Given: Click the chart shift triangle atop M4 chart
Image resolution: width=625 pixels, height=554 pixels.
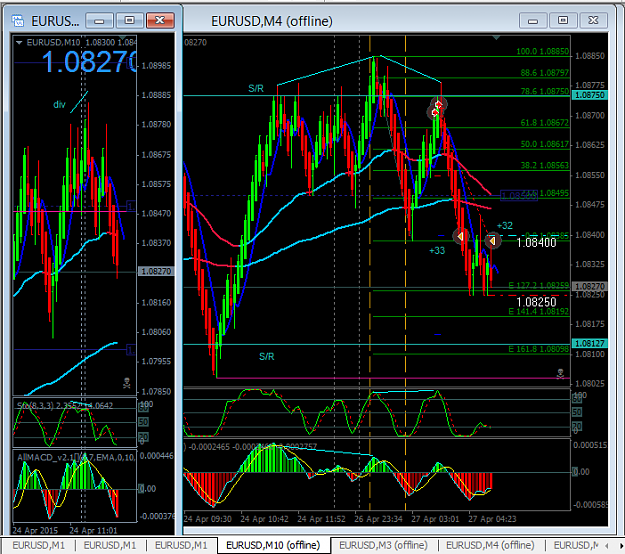Looking at the screenshot, I should click(x=496, y=38).
